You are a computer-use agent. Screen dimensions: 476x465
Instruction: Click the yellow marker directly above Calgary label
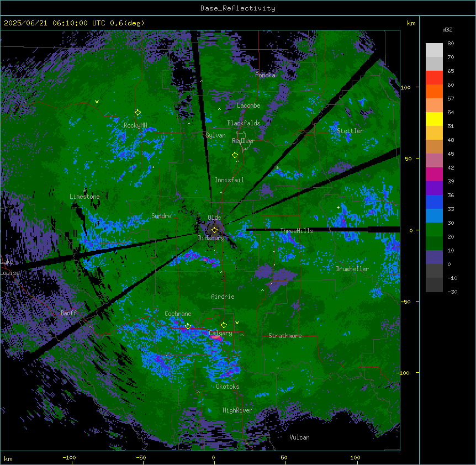coord(224,325)
